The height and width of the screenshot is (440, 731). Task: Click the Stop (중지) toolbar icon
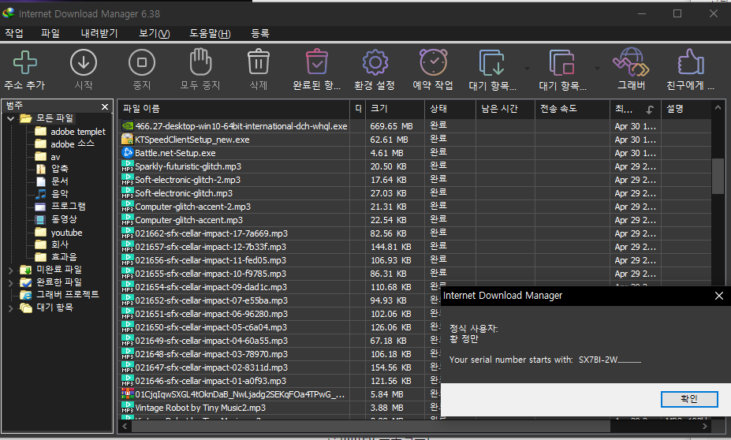coord(142,62)
